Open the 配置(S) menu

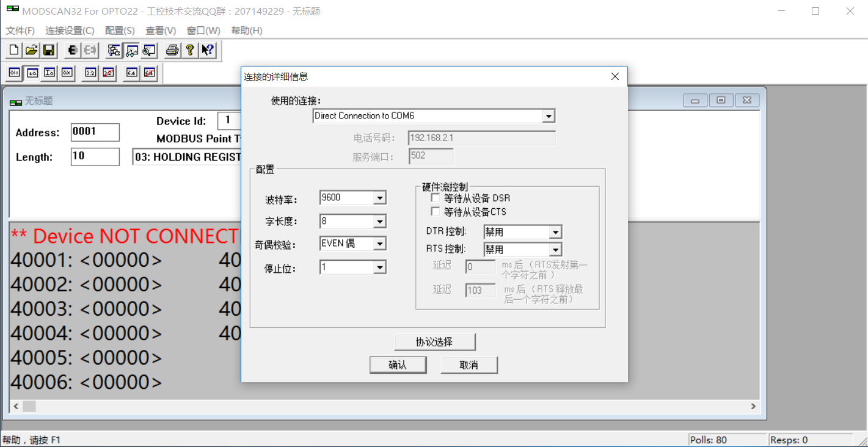click(x=120, y=31)
